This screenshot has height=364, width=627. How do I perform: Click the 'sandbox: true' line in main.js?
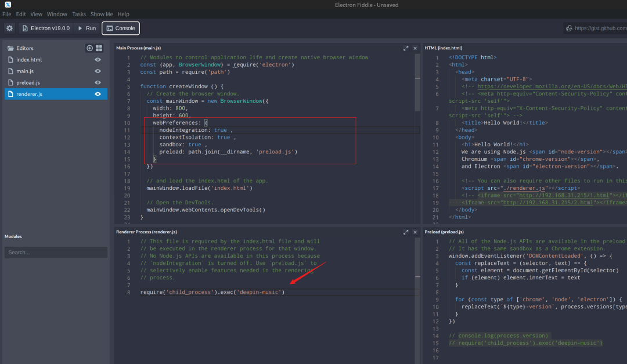(183, 145)
